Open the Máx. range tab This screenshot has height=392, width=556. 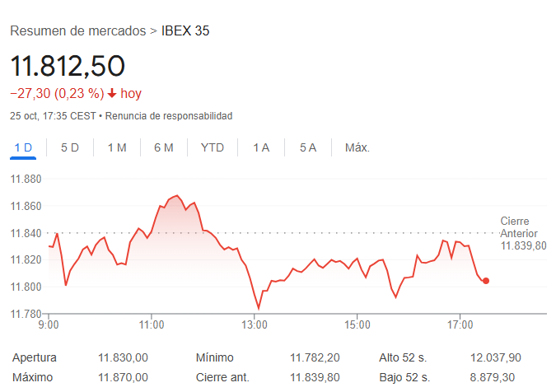pos(357,147)
